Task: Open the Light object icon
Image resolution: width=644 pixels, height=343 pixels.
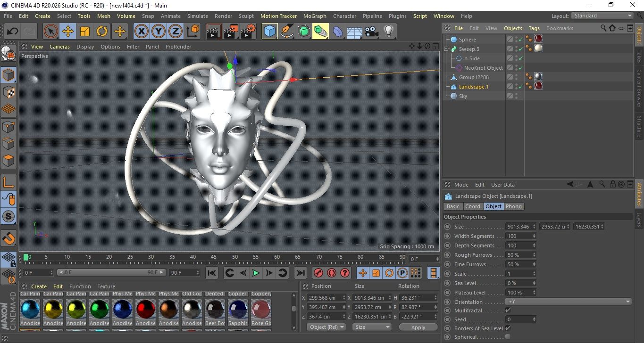Action: 388,32
